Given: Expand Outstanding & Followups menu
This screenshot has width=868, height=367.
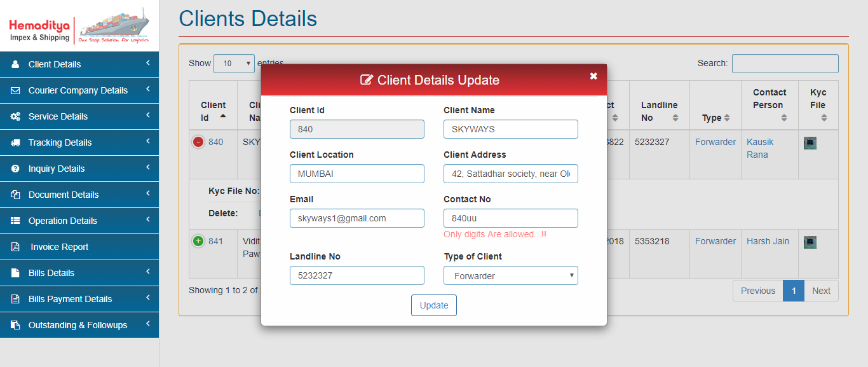Looking at the screenshot, I should pyautogui.click(x=79, y=325).
